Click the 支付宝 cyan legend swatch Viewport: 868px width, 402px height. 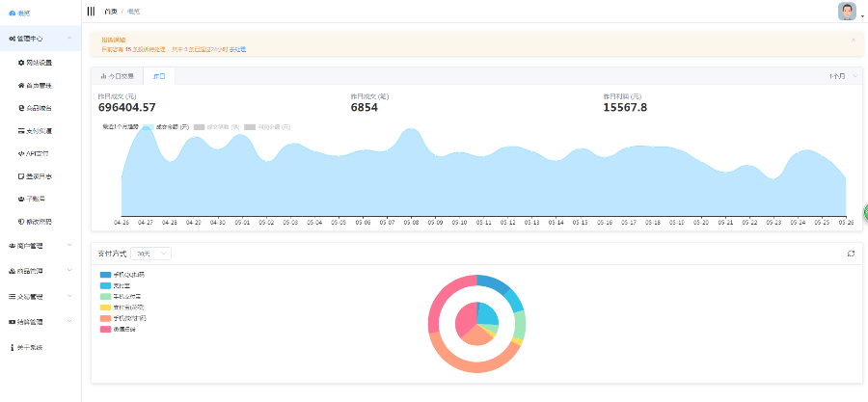(x=105, y=286)
